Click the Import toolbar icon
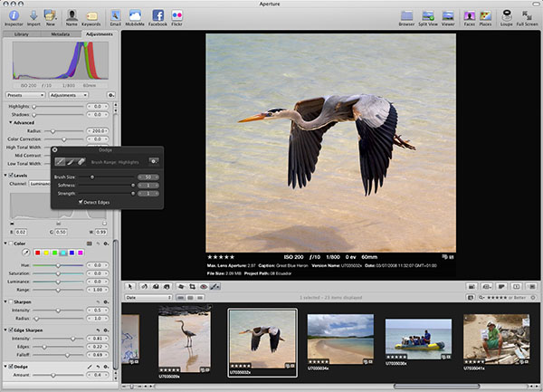Viewport: 543px width, 392px height. (32, 14)
